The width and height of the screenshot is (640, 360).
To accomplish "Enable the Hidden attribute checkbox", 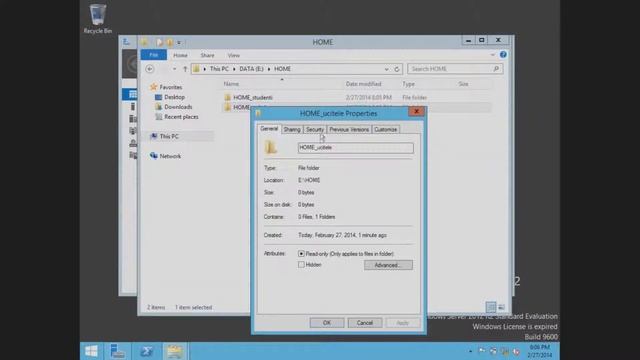I will click(x=301, y=265).
